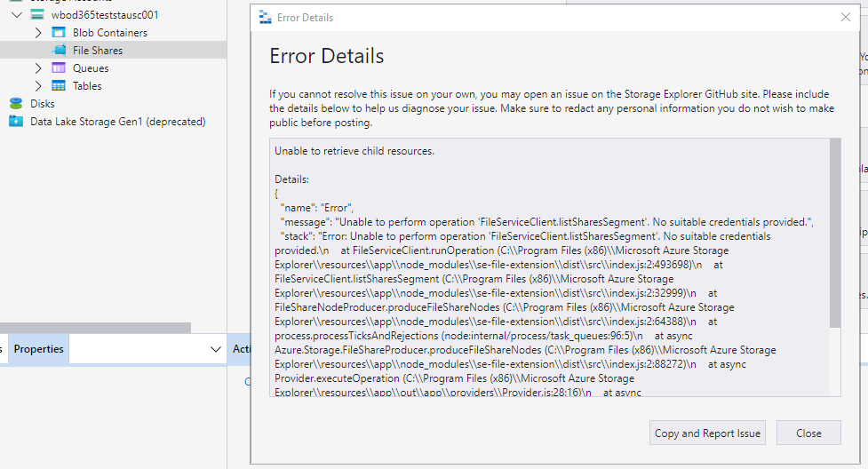This screenshot has height=469, width=868.
Task: Collapse the wbod365teststausc001 storage account node
Action: (17, 15)
